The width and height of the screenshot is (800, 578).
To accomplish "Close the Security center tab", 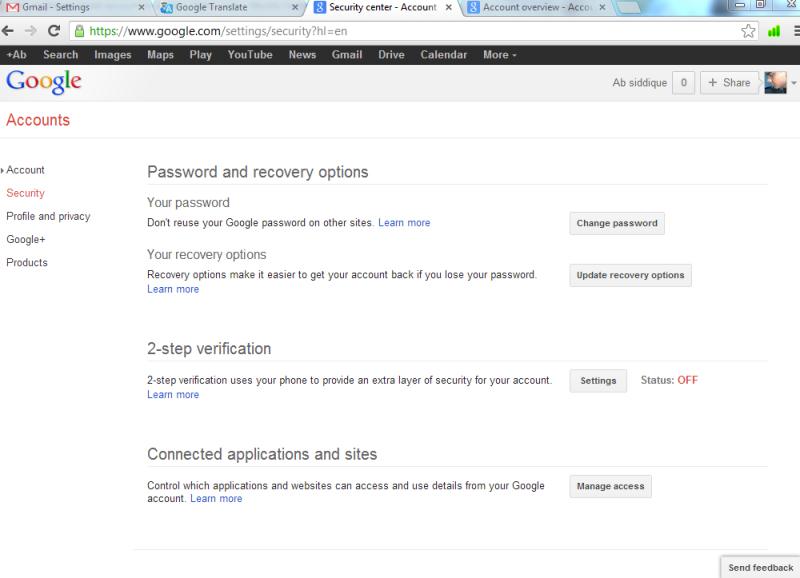I will pyautogui.click(x=448, y=8).
